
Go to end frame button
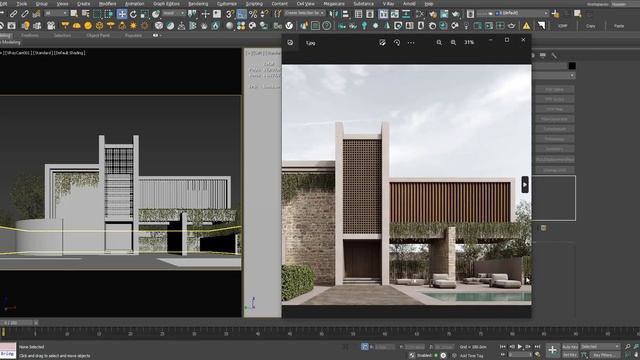(x=538, y=347)
